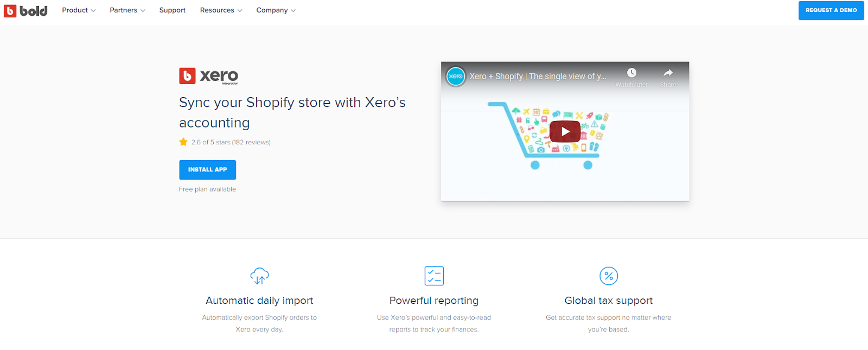868x350 pixels.
Task: Click the yellow rating star icon
Action: coord(183,142)
